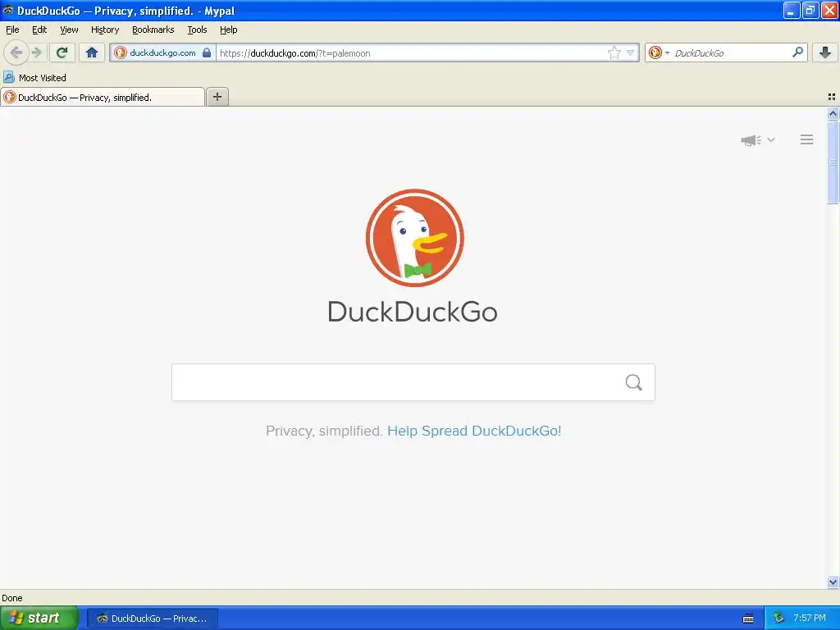Screen dimensions: 840x630
Task: Open the Most Visited bookmarks folder
Action: (34, 78)
